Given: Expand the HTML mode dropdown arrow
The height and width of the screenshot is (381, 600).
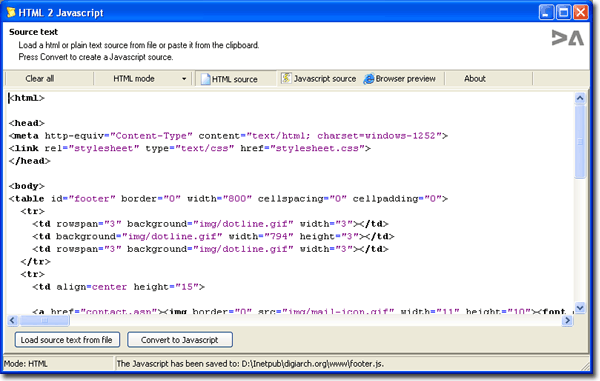Looking at the screenshot, I should (x=184, y=79).
